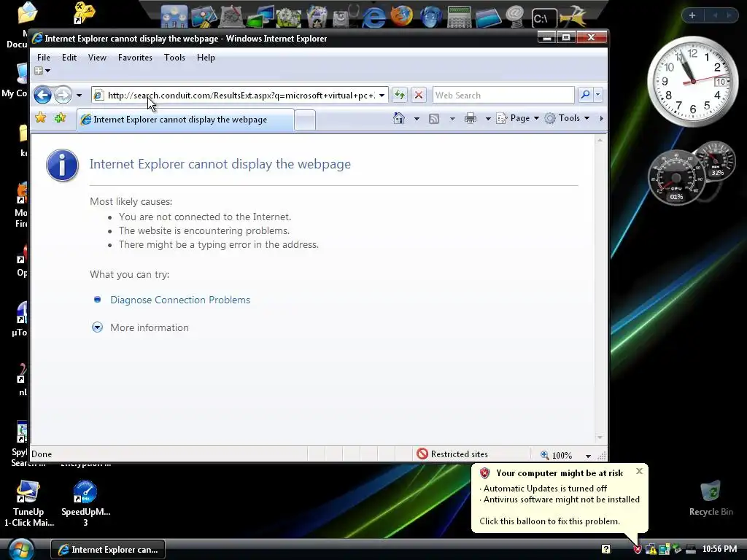This screenshot has width=747, height=560.
Task: Open the zoom level dropdown arrow
Action: pyautogui.click(x=589, y=456)
